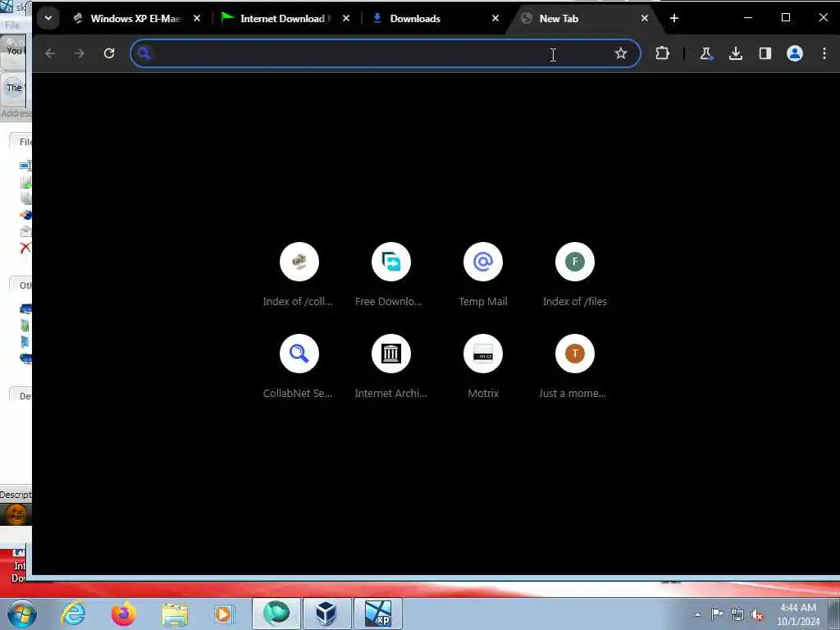Close the Windows XP El-Mae tab

[197, 18]
